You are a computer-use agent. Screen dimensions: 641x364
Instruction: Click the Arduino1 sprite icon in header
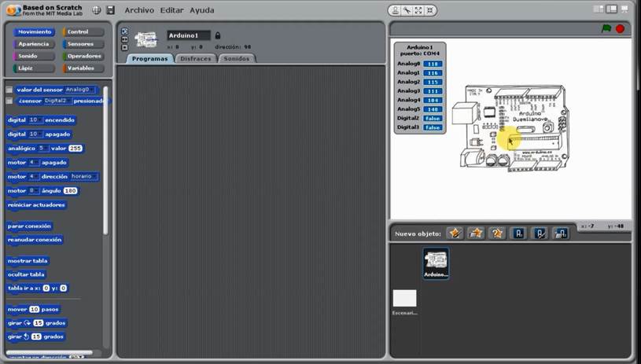click(x=146, y=39)
